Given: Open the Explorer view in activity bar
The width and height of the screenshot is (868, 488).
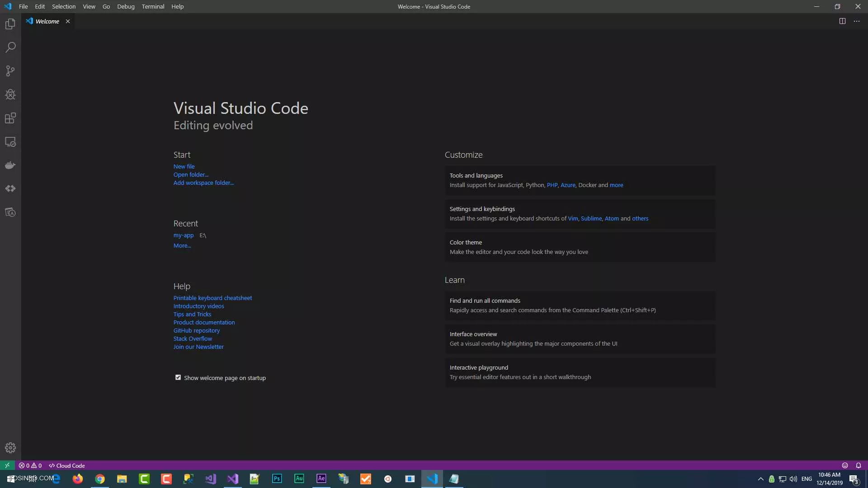Looking at the screenshot, I should [10, 24].
